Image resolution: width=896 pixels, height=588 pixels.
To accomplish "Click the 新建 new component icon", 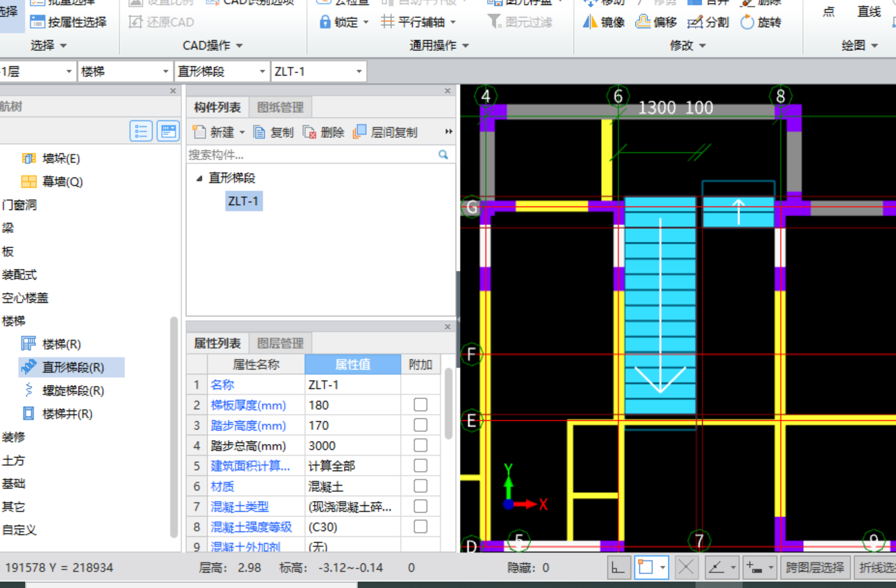I will pyautogui.click(x=199, y=132).
